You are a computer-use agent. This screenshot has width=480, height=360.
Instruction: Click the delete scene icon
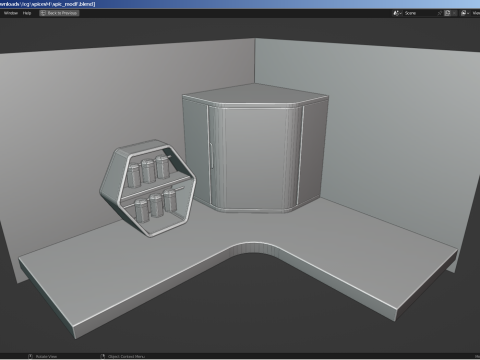[454, 13]
